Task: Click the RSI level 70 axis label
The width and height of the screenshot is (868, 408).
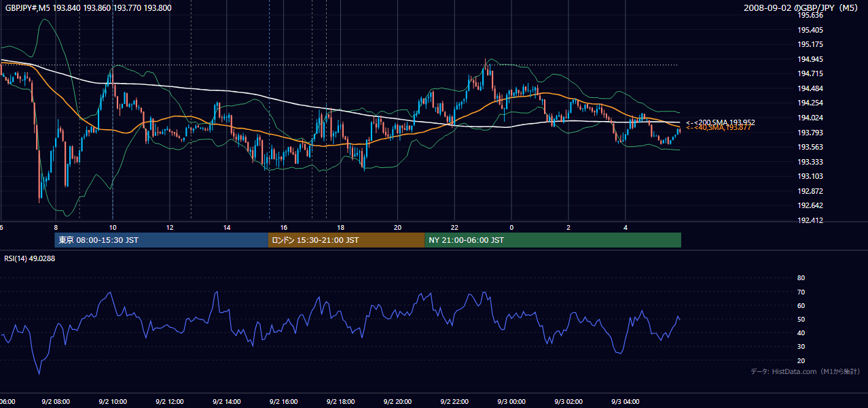Action: (801, 292)
